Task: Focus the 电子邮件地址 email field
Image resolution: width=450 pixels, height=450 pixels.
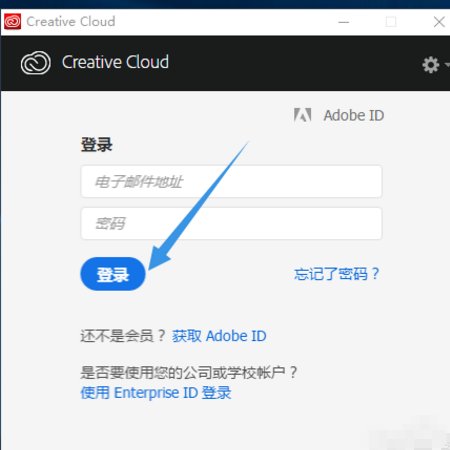Action: [x=231, y=182]
